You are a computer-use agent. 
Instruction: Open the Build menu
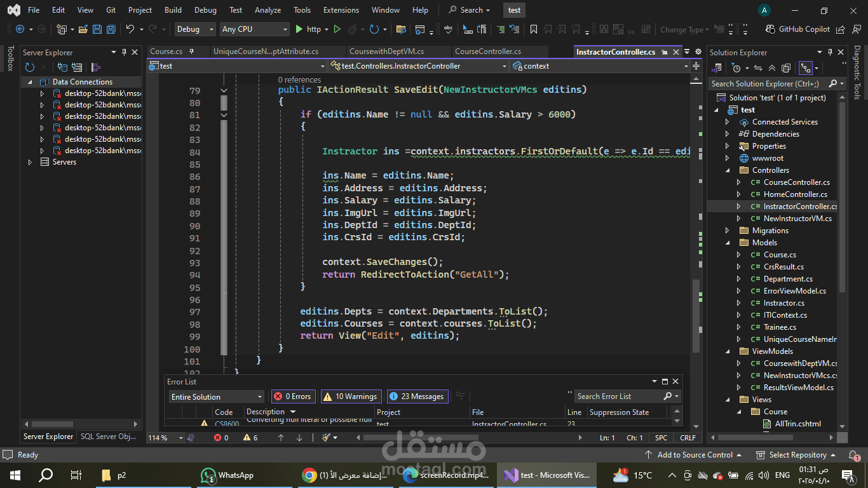[173, 10]
